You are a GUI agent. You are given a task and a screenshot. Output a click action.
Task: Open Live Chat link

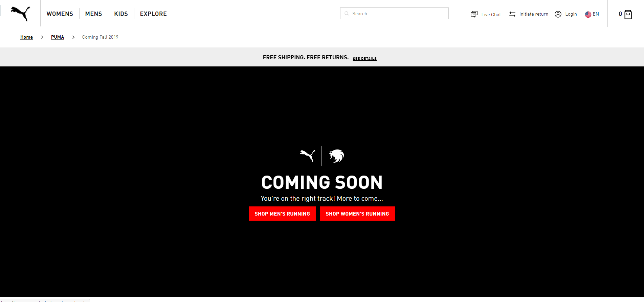pos(491,15)
